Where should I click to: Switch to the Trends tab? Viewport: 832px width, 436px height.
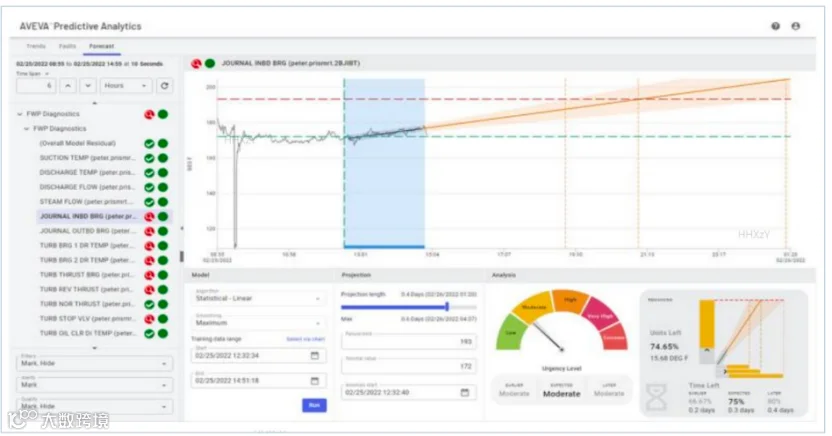(x=36, y=46)
